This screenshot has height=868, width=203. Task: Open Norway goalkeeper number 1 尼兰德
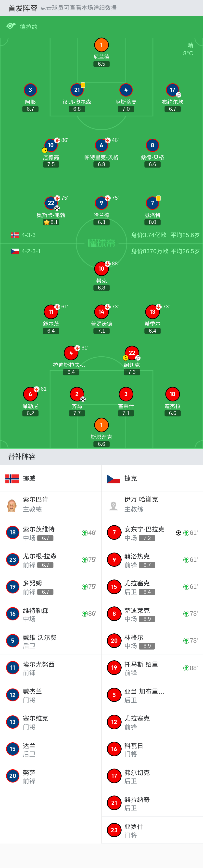coord(101,45)
